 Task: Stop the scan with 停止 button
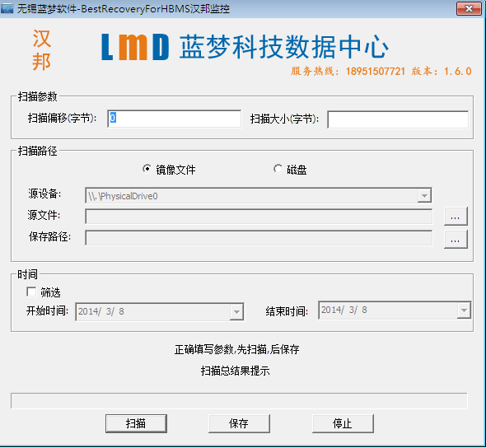tap(343, 423)
